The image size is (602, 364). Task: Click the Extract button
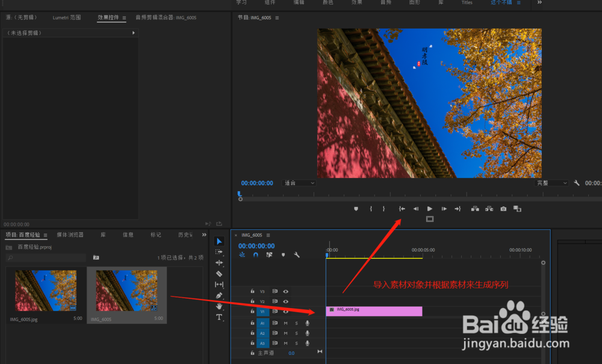pyautogui.click(x=489, y=209)
